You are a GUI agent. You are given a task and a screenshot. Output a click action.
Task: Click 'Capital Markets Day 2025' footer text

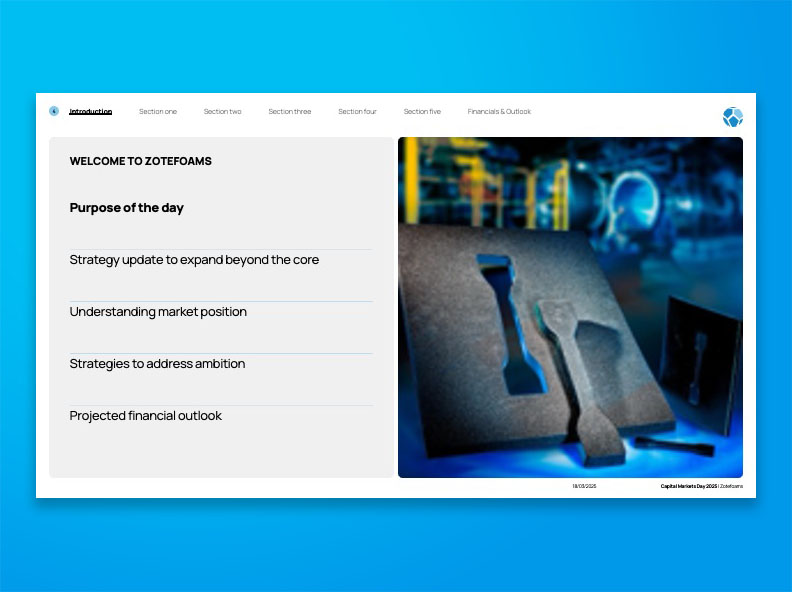[x=688, y=486]
